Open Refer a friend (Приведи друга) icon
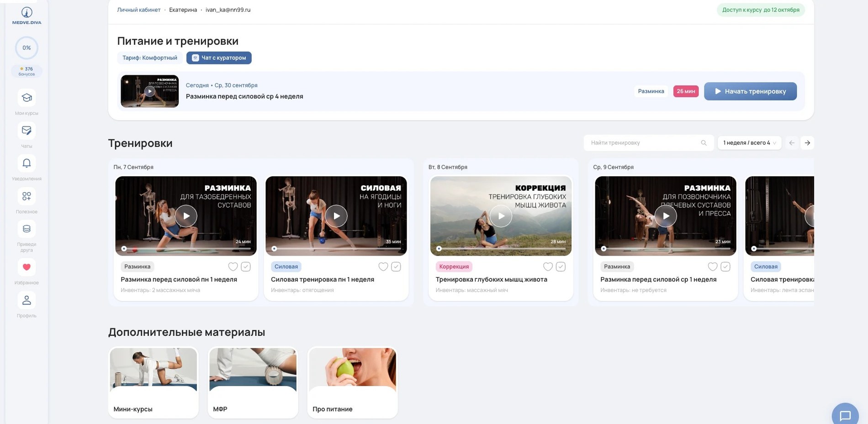The width and height of the screenshot is (868, 424). point(26,229)
